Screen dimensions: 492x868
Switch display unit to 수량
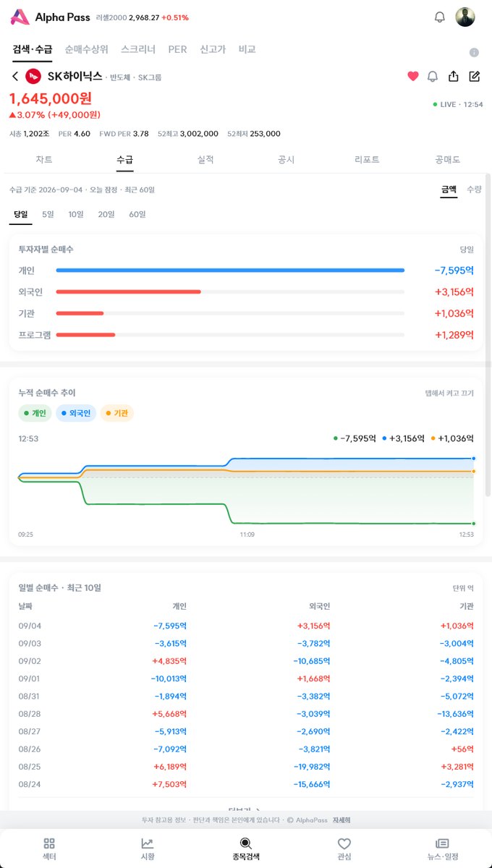474,189
